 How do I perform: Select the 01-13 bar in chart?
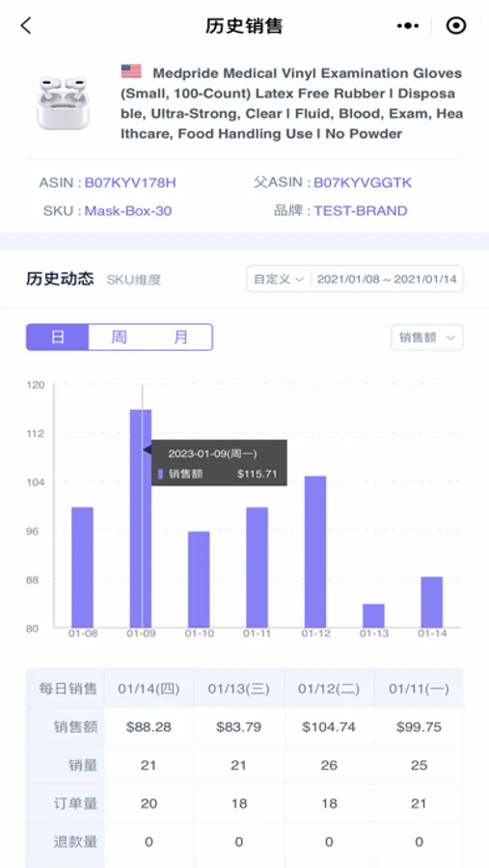373,615
